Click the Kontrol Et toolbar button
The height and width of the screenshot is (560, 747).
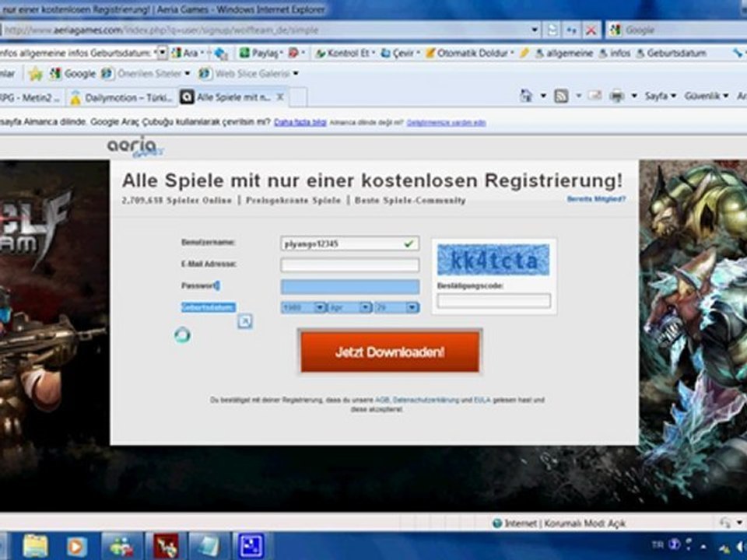pos(345,53)
